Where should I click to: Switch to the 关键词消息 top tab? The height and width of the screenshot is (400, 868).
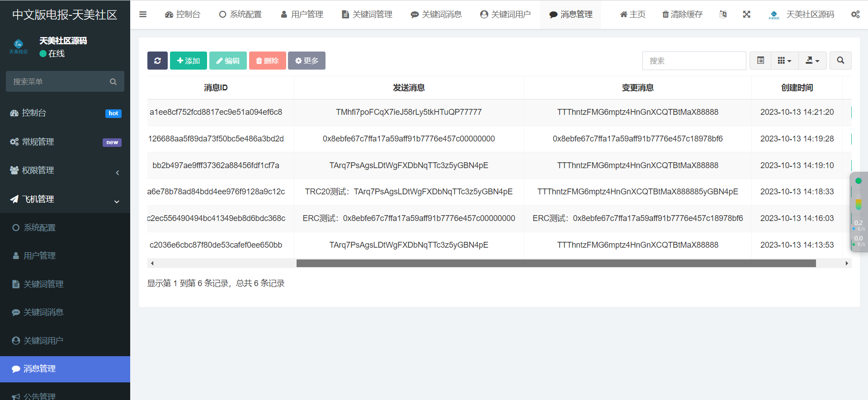436,14
